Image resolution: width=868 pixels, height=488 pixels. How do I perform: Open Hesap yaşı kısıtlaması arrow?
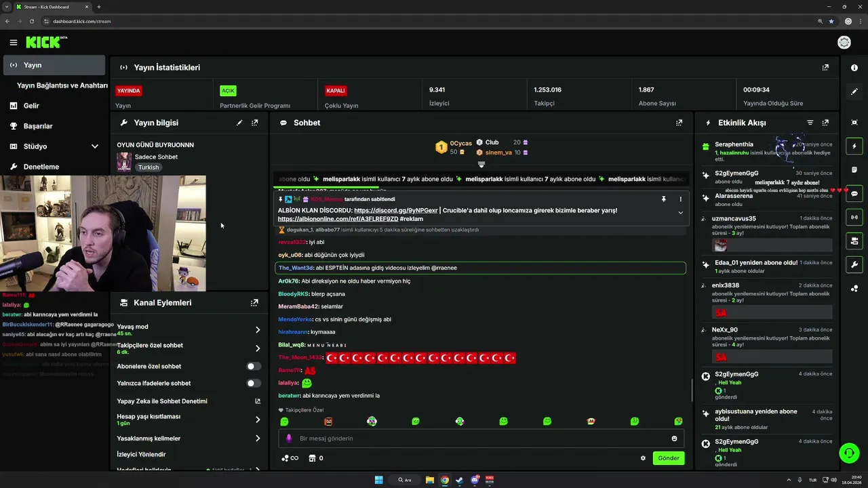coord(258,420)
